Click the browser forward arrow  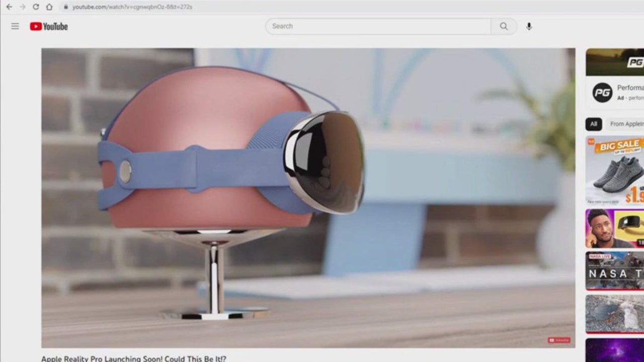(22, 7)
